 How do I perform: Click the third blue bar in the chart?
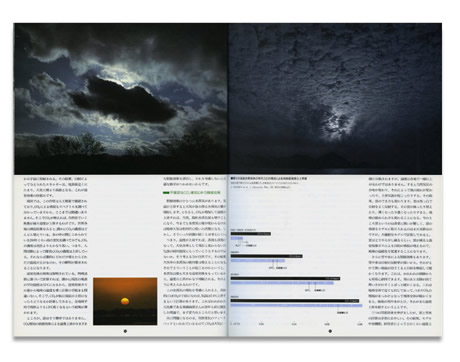pyautogui.click(x=282, y=283)
